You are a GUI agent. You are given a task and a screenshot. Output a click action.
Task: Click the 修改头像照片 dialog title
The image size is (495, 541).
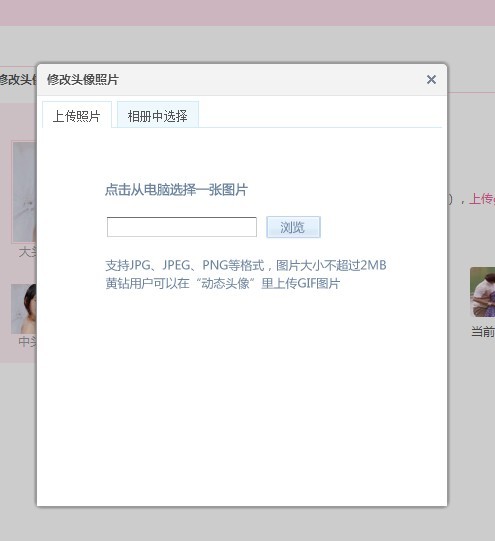pos(83,80)
